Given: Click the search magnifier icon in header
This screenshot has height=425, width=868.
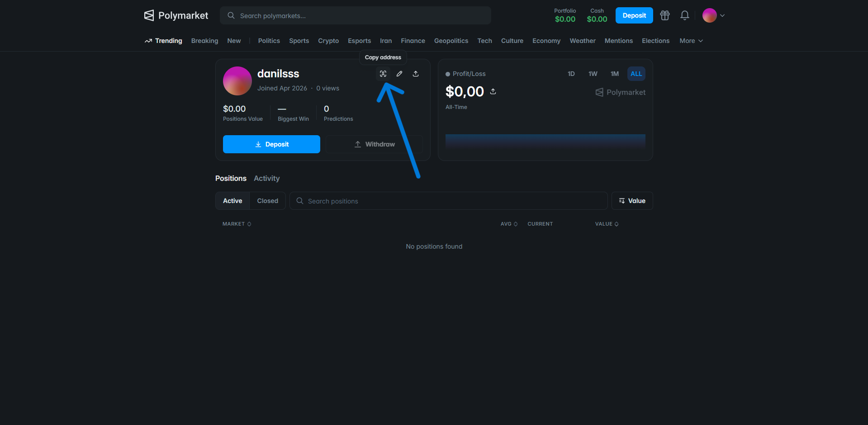Looking at the screenshot, I should coord(231,15).
